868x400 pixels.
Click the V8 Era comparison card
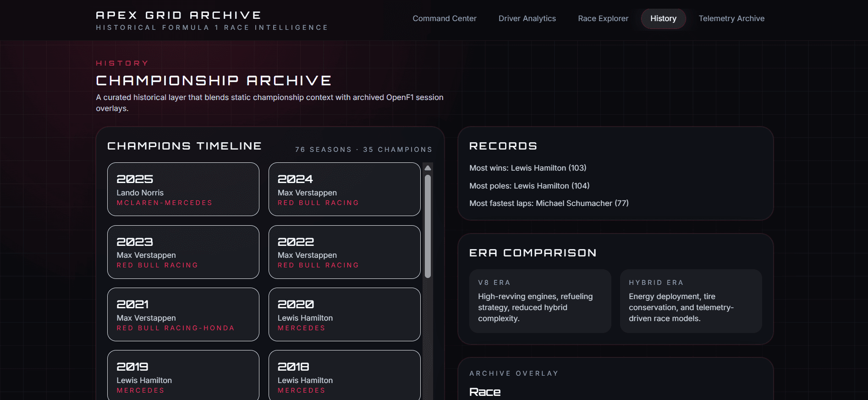click(540, 301)
